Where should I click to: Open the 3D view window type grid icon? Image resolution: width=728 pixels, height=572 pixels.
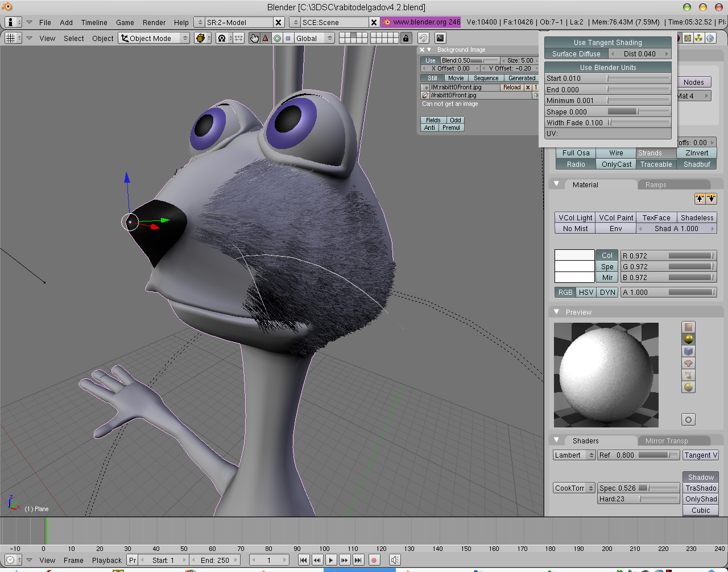click(14, 38)
